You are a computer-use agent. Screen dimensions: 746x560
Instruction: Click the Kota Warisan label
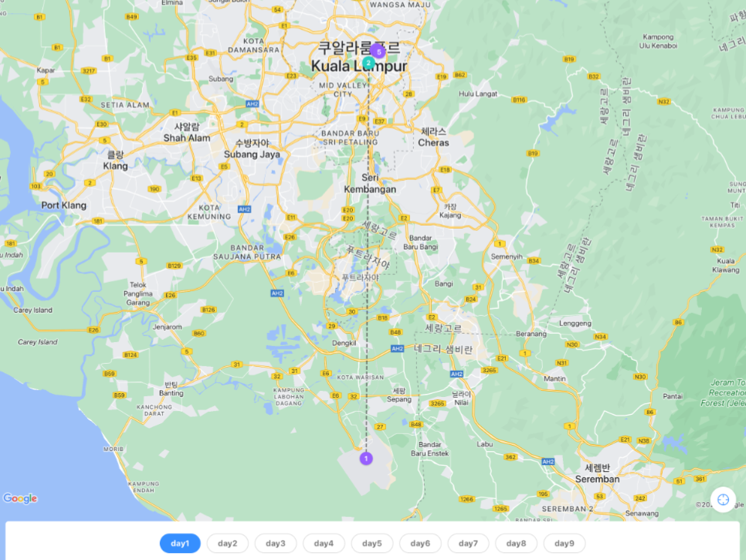[x=360, y=377]
